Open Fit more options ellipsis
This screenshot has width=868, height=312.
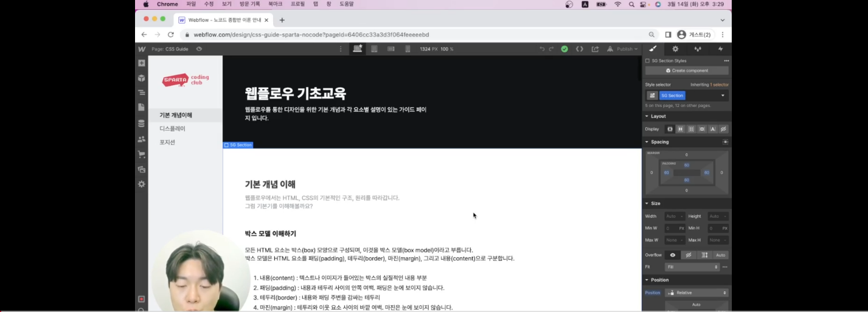pos(725,267)
